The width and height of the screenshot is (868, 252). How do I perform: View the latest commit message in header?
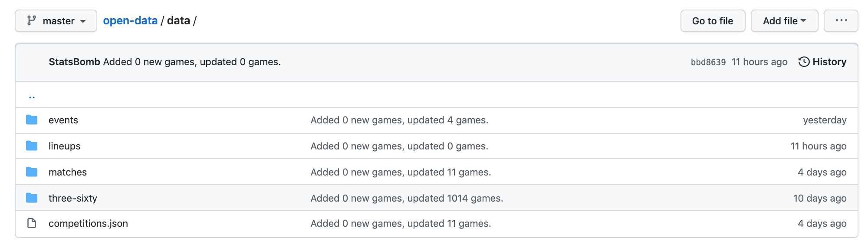point(192,62)
